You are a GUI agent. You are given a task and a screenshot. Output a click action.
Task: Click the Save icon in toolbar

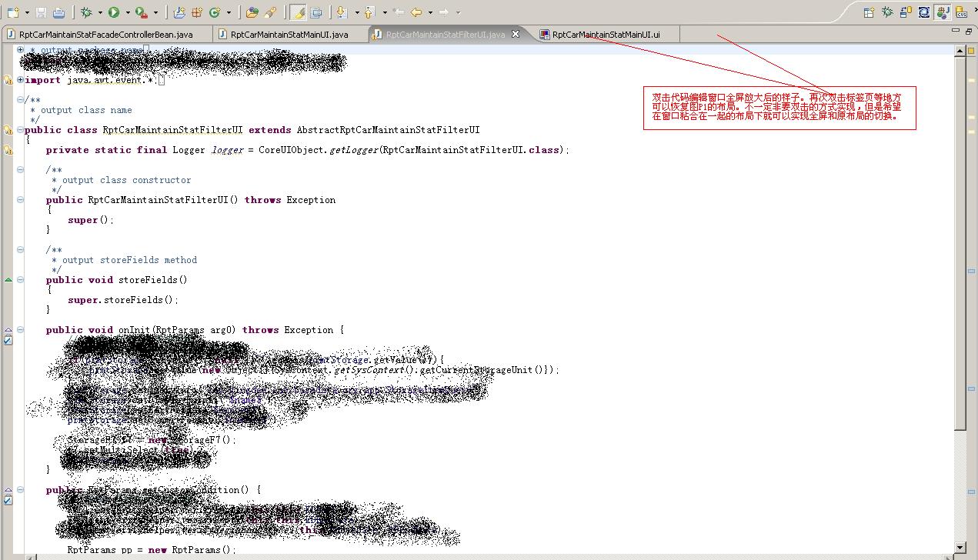click(x=41, y=12)
